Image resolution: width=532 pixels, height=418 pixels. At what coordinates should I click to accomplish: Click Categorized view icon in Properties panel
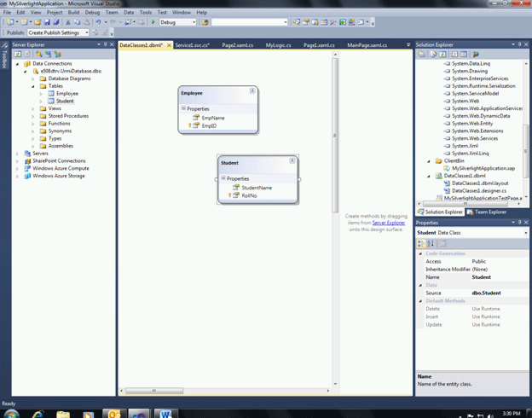[x=421, y=243]
